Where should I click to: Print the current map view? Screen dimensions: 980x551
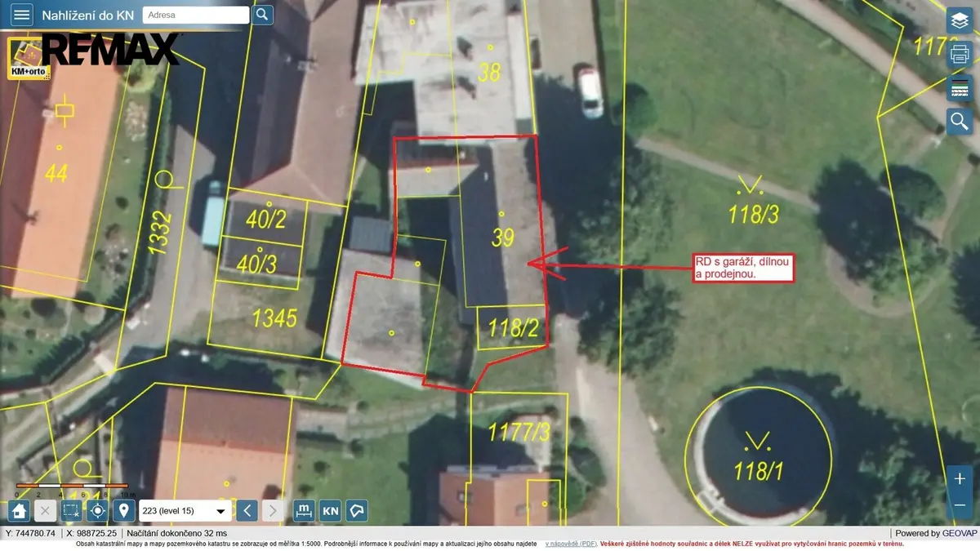(958, 55)
